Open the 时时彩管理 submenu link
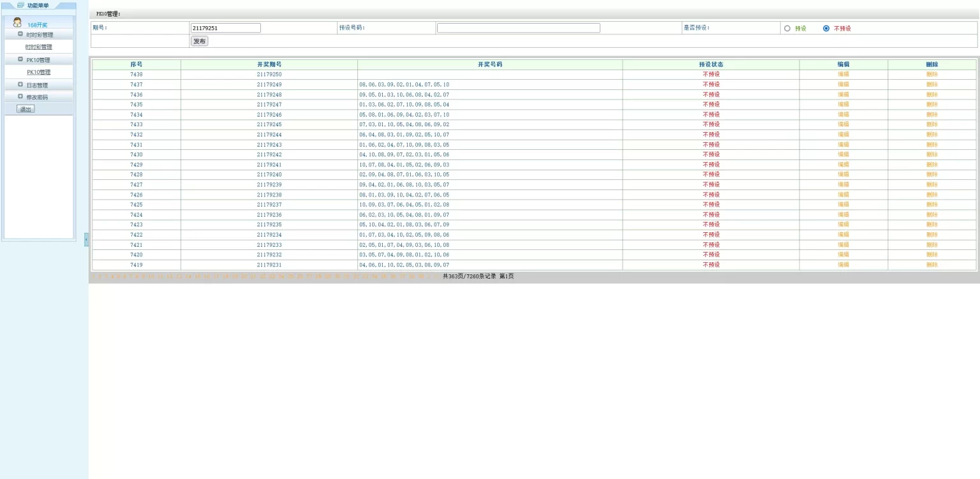 click(39, 47)
